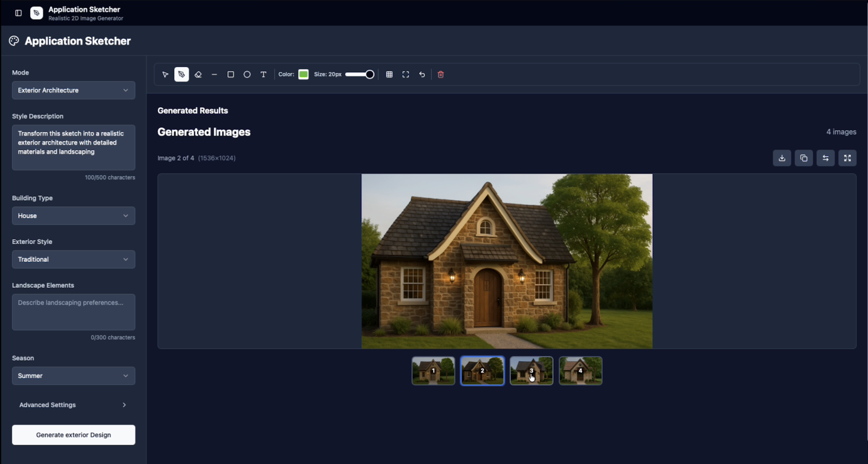Viewport: 868px width, 464px height.
Task: Copy the generated image
Action: click(x=803, y=158)
